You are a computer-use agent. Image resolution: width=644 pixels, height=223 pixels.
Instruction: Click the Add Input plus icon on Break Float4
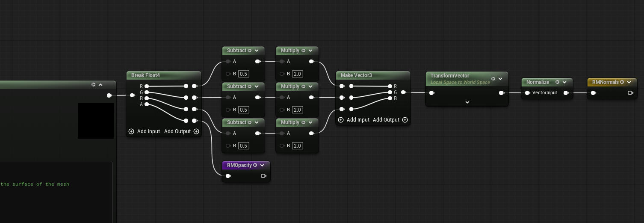tap(131, 131)
